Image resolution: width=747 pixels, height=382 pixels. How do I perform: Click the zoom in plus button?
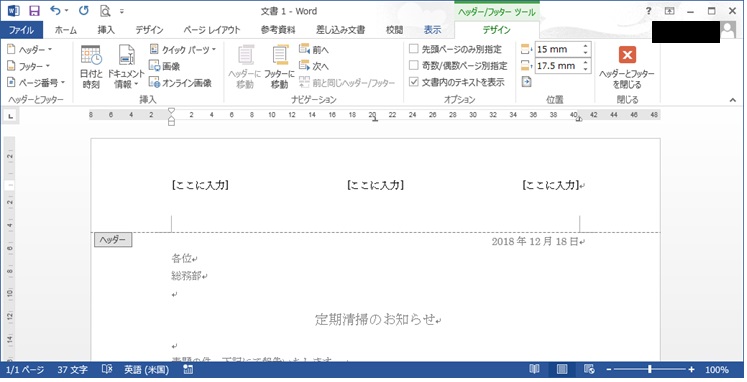coord(691,370)
